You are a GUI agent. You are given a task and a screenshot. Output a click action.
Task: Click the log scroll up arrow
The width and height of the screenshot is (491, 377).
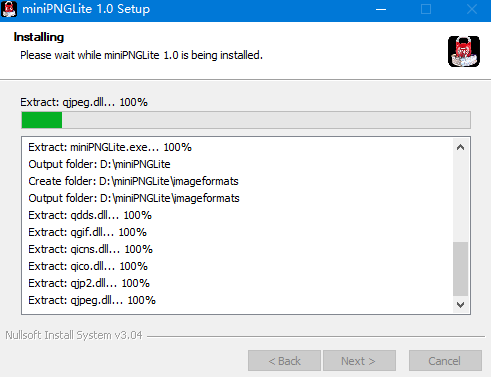click(x=460, y=147)
